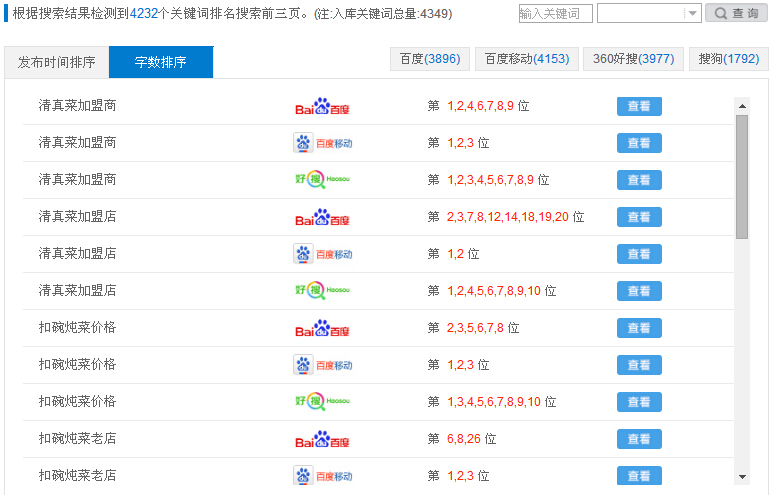Click keyword 清真菜加盟店 in Haosou row
The width and height of the screenshot is (773, 495).
pos(77,290)
